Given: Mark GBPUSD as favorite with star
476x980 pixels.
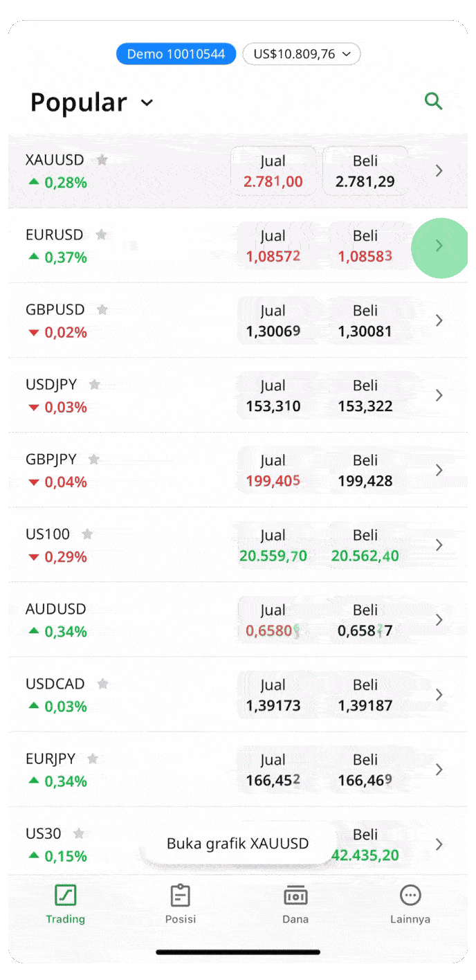Looking at the screenshot, I should [x=102, y=309].
